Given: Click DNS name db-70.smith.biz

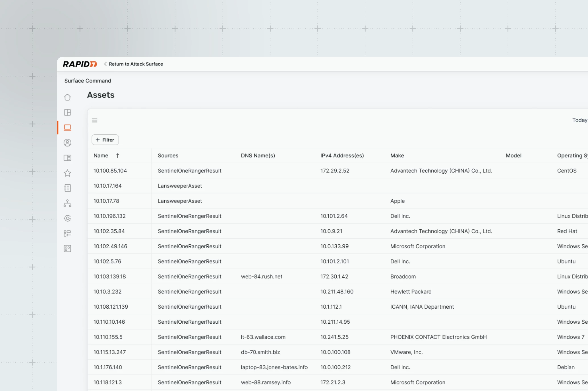Looking at the screenshot, I should (260, 352).
